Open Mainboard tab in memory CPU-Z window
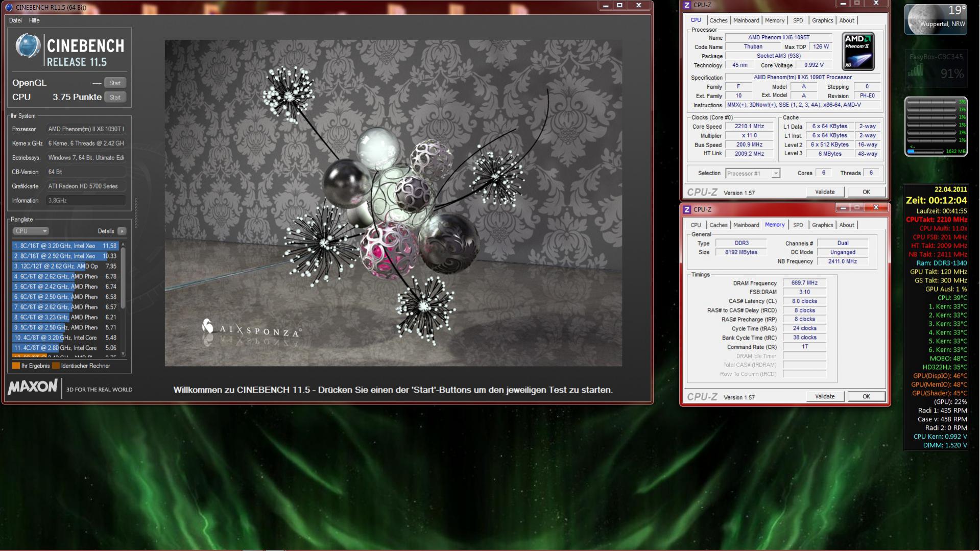Viewport: 980px width, 551px height. (x=746, y=225)
